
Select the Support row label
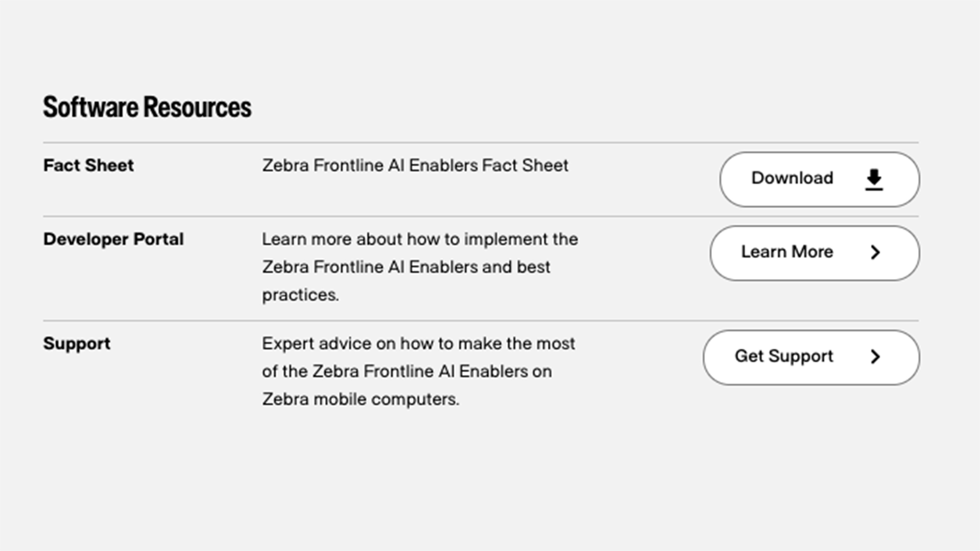point(76,343)
